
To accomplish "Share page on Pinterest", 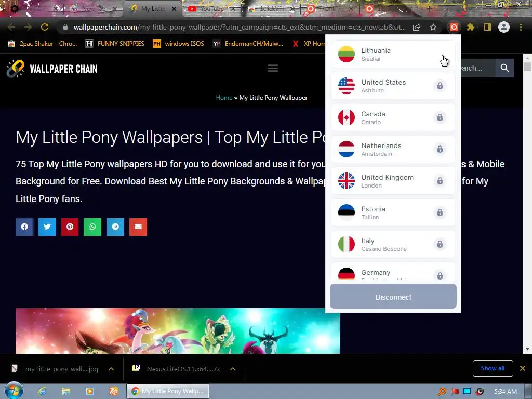I will click(70, 227).
